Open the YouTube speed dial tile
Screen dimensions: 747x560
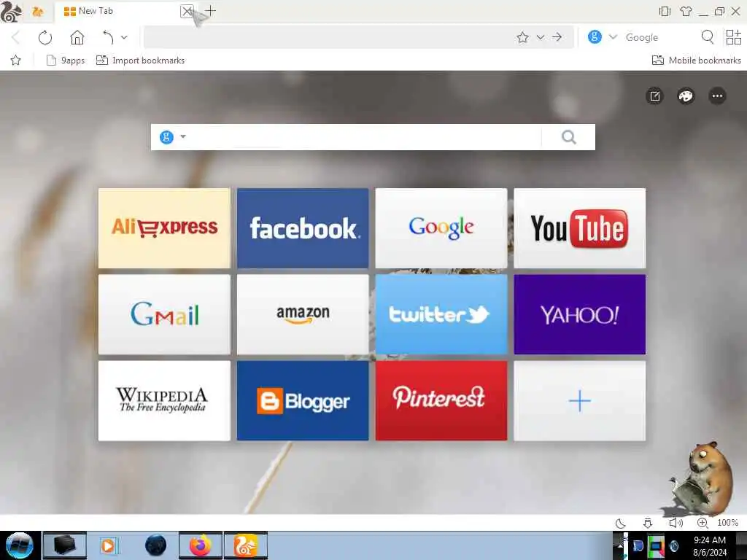[x=580, y=228]
